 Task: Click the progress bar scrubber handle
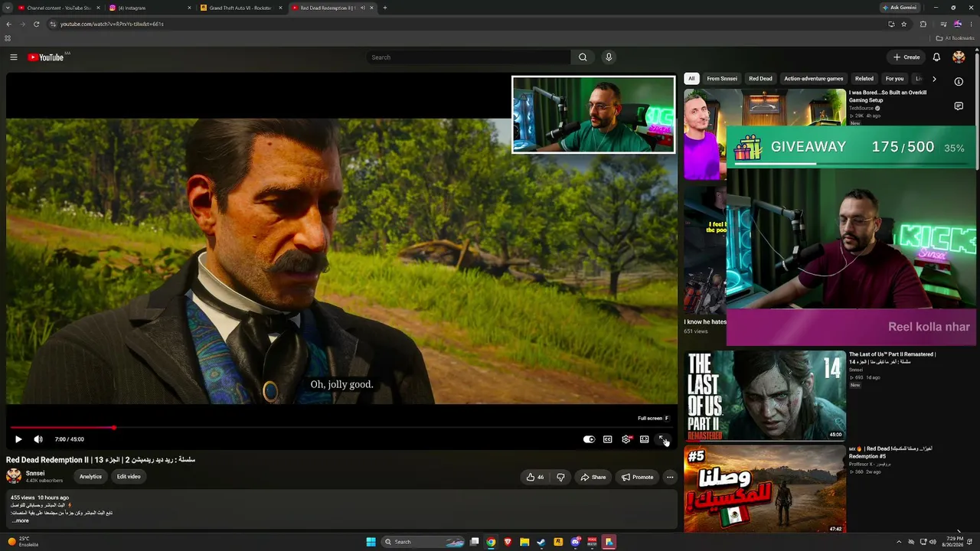coord(113,428)
